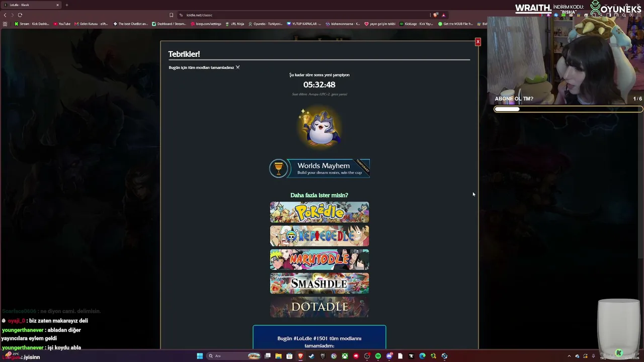Open the Dotadle game banner

click(x=319, y=307)
